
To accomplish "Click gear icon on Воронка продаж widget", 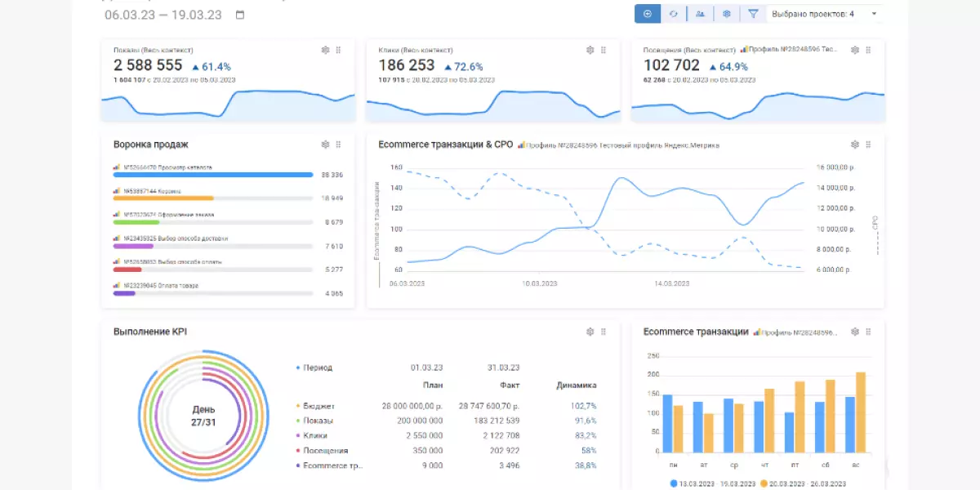I will point(325,145).
